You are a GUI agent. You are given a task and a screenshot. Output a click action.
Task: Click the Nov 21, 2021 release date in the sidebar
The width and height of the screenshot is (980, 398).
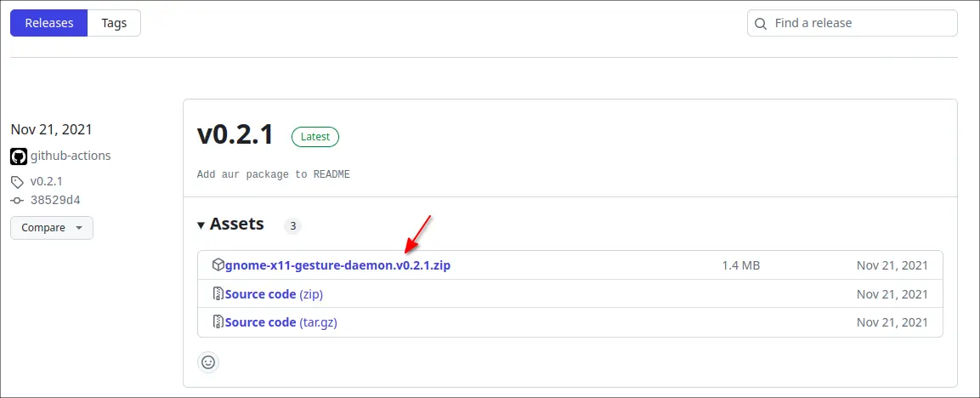51,129
